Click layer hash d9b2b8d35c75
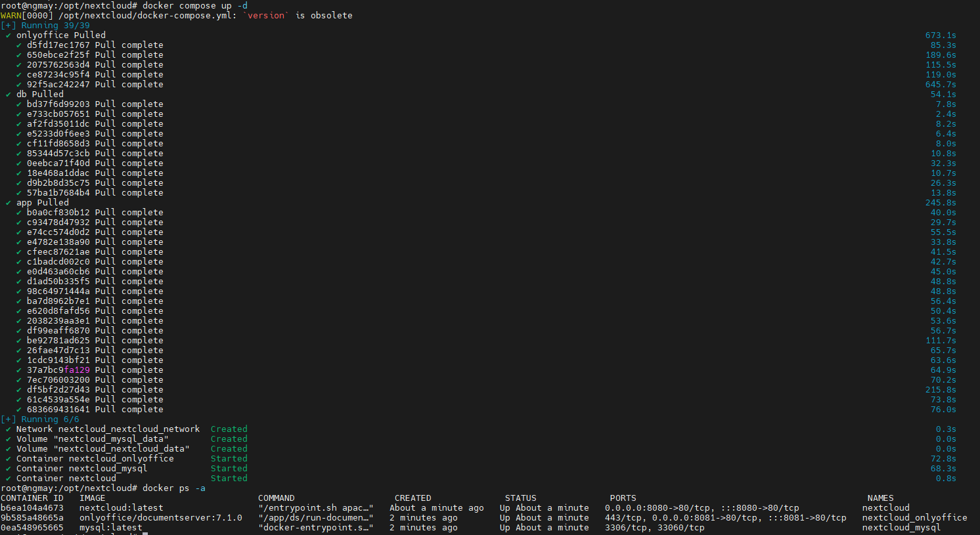Image resolution: width=980 pixels, height=535 pixels. pos(58,182)
